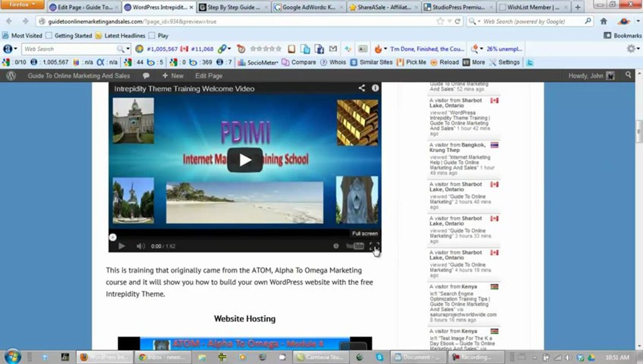Switch to the WishList Member tab
Screen dimensions: 643x364
coord(532,7)
